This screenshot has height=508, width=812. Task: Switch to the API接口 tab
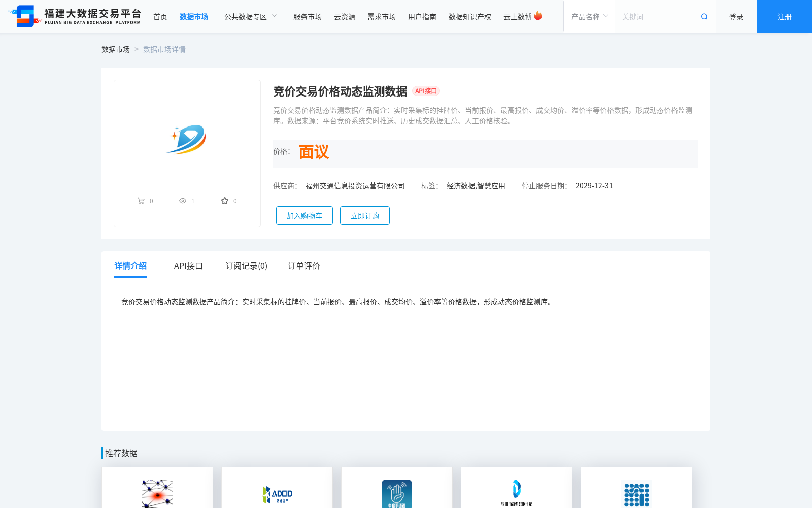(188, 266)
